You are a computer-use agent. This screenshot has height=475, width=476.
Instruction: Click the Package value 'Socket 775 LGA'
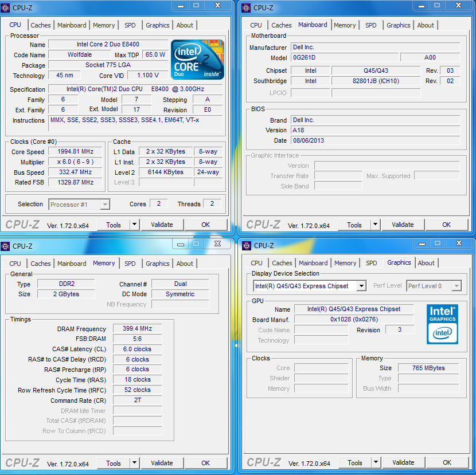pos(108,65)
